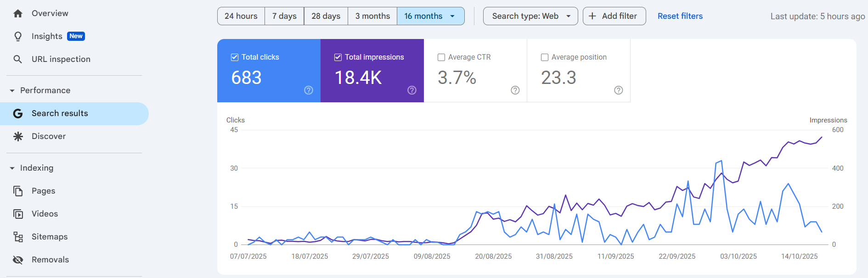
Task: Click the URL inspection magnifier icon
Action: tap(18, 59)
